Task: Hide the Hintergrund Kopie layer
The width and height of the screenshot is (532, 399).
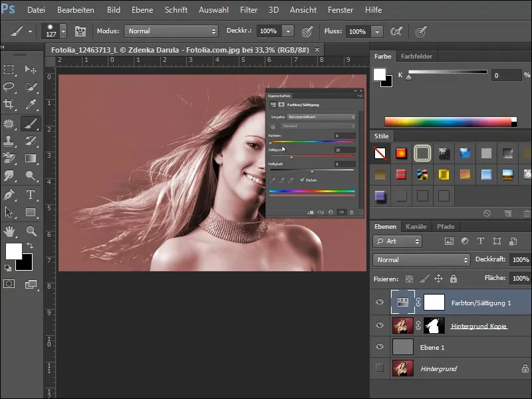Action: pos(380,325)
